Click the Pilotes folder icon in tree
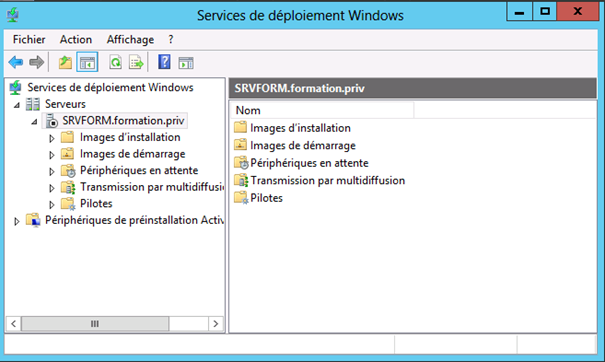This screenshot has width=605, height=362. (x=68, y=204)
